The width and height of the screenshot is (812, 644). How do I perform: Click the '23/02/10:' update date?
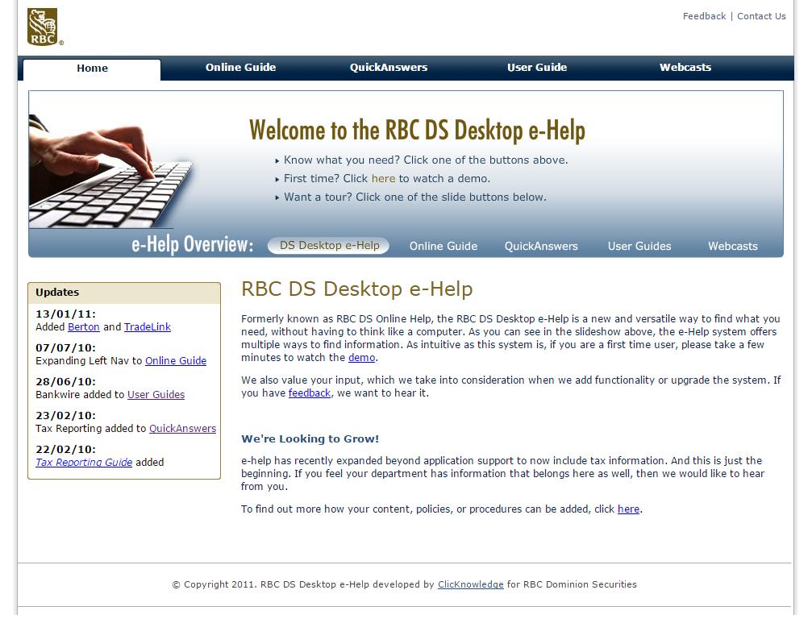(x=66, y=415)
